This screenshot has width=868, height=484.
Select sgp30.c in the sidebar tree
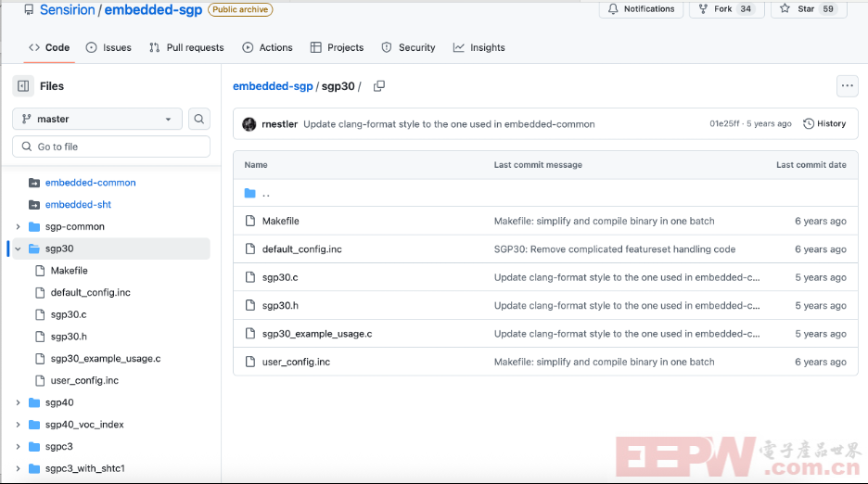(69, 314)
